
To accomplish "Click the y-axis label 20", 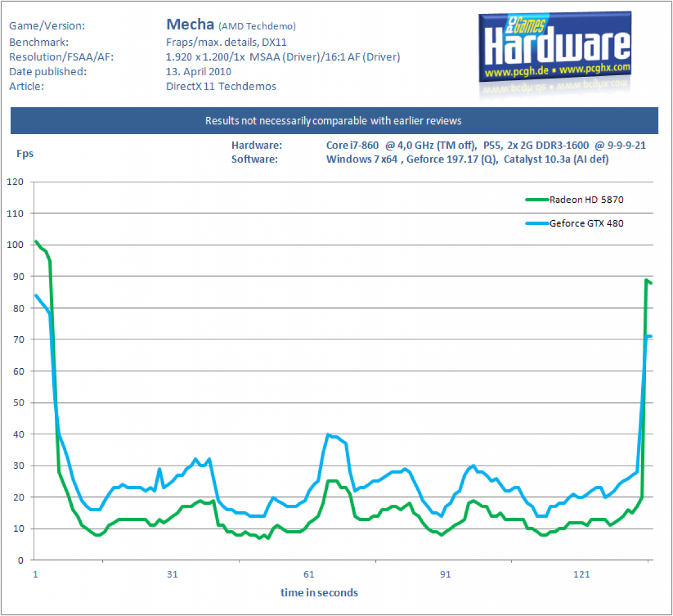I will [19, 497].
